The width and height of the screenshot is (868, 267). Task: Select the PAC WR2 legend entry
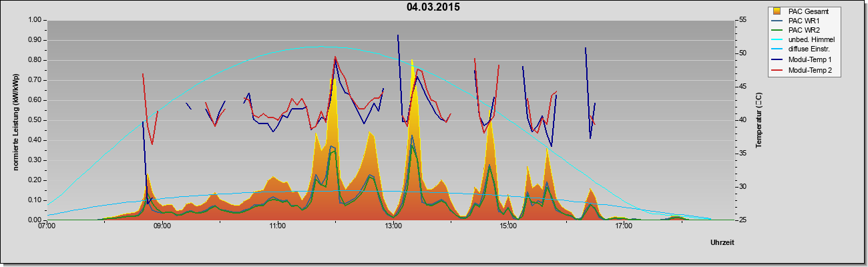click(x=804, y=31)
